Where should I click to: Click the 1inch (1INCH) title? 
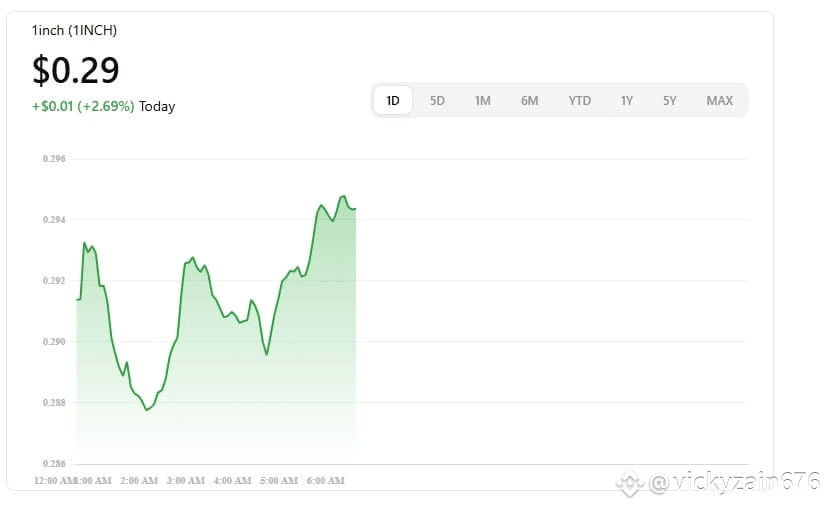click(74, 31)
